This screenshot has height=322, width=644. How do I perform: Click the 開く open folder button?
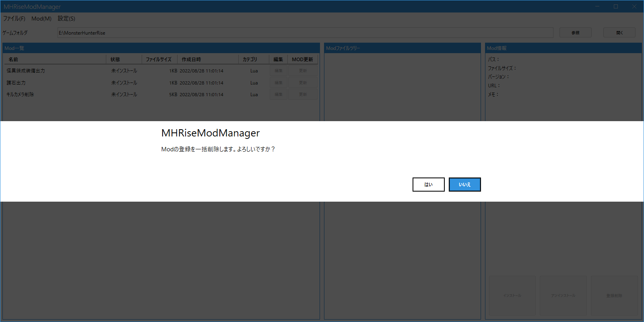(x=619, y=33)
